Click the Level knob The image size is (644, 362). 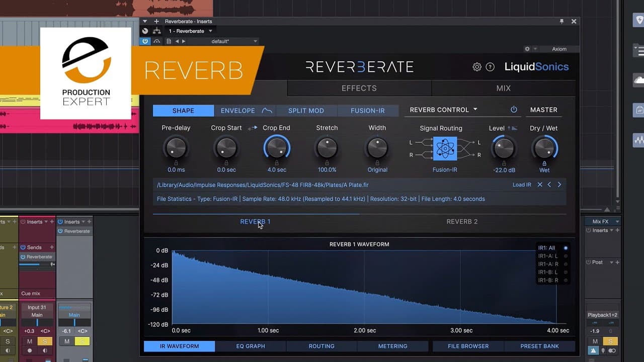(504, 148)
